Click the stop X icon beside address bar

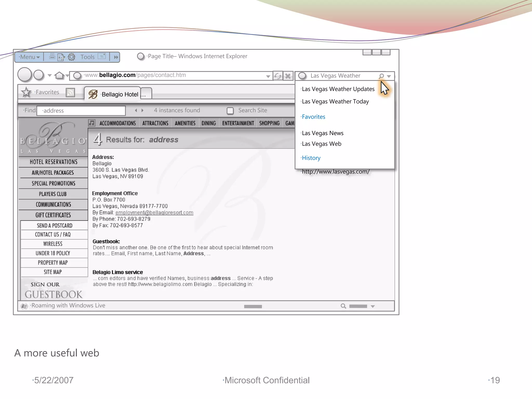(x=288, y=76)
